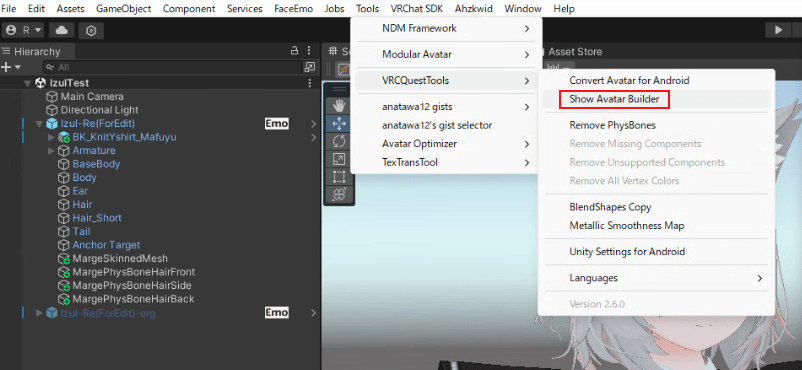Open the Hierarchy panel options menu
Image resolution: width=802 pixels, height=370 pixels.
[309, 51]
